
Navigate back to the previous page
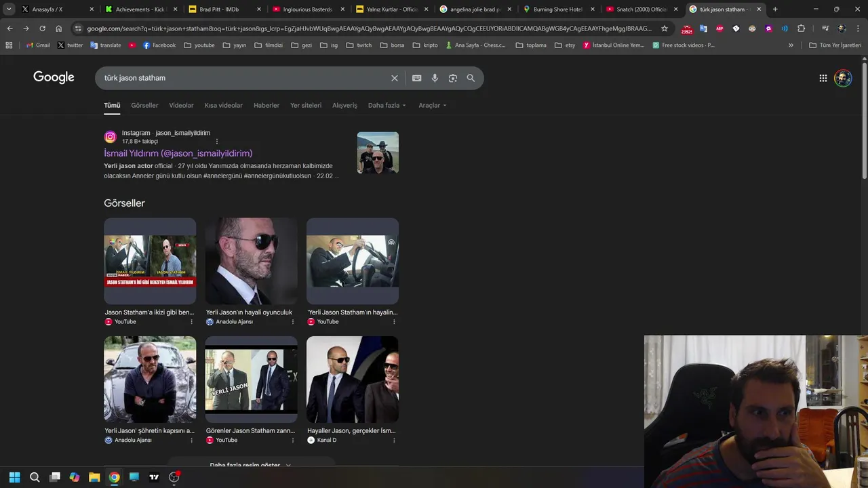(9, 28)
